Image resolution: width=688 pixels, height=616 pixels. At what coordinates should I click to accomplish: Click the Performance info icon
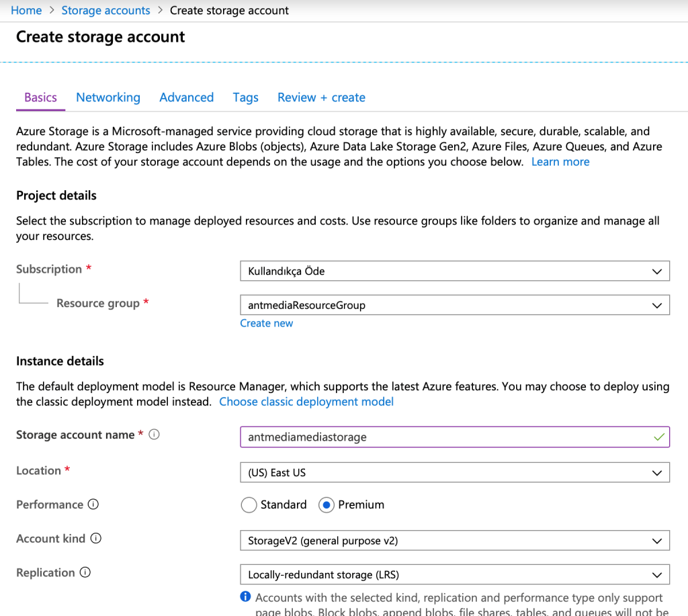(93, 504)
